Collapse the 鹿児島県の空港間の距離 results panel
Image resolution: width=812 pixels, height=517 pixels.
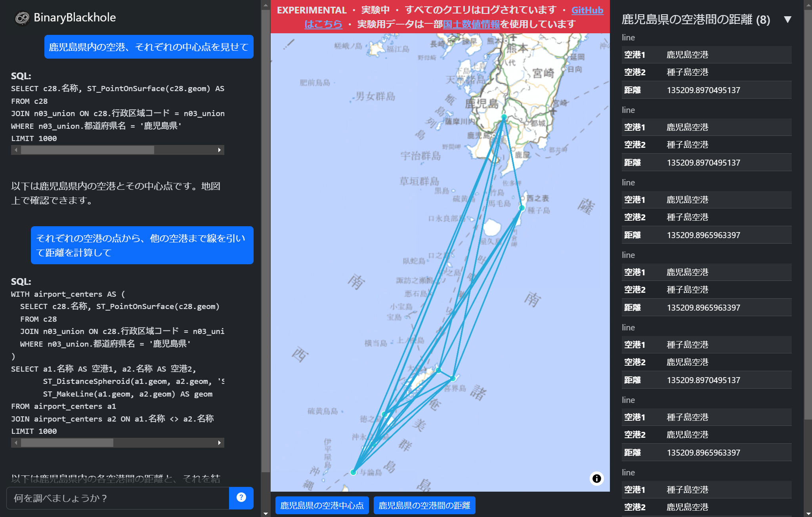coord(788,19)
